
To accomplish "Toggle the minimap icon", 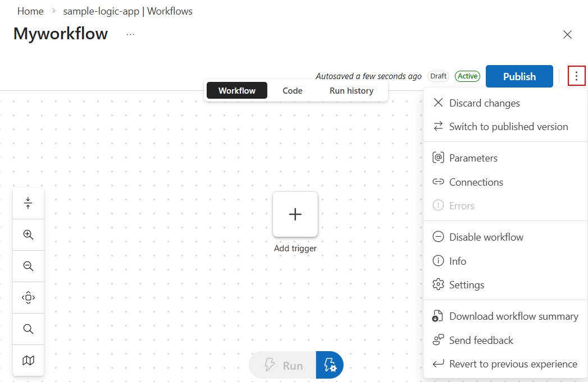I will click(x=28, y=360).
